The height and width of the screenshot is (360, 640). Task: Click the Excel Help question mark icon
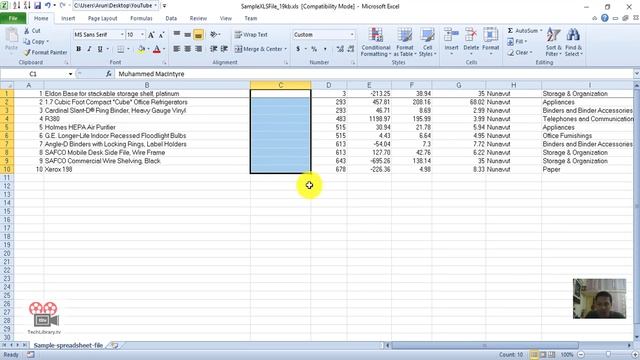pos(604,18)
